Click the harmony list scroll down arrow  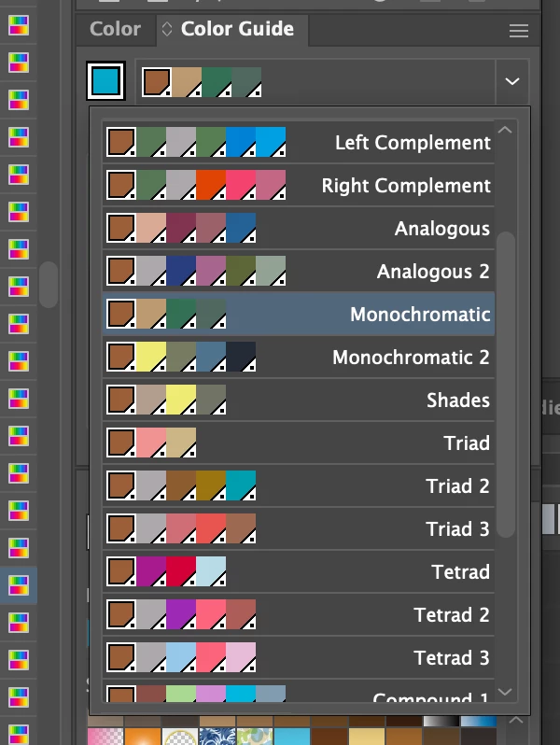pos(505,692)
